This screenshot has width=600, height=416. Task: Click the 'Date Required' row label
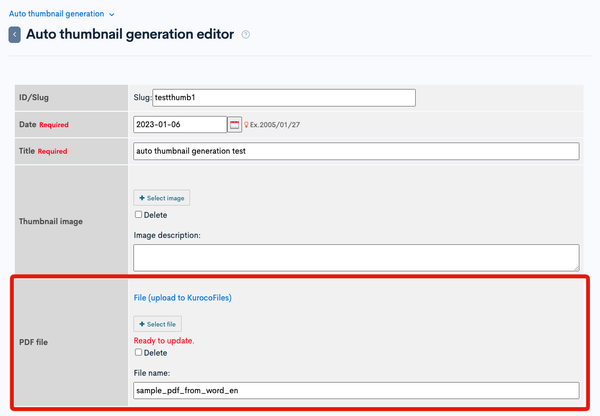[x=44, y=125]
